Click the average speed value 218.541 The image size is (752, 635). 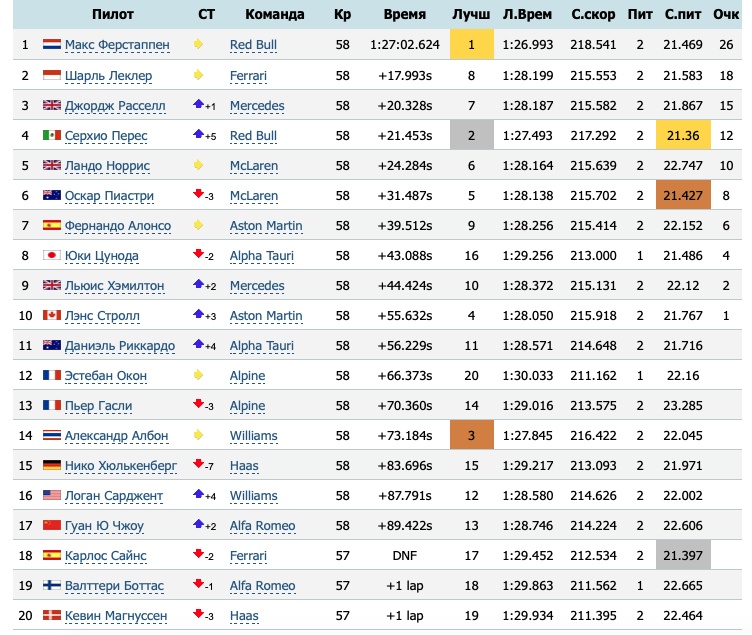(593, 45)
